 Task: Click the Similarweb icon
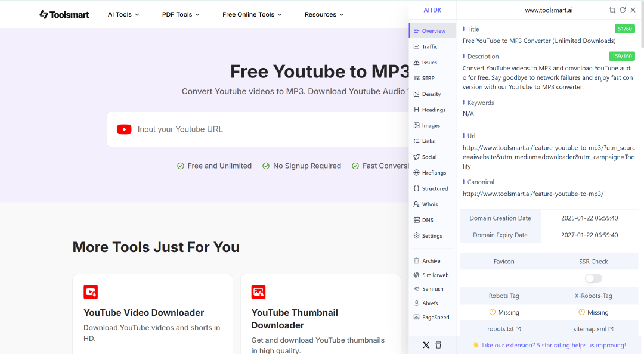[416, 275]
